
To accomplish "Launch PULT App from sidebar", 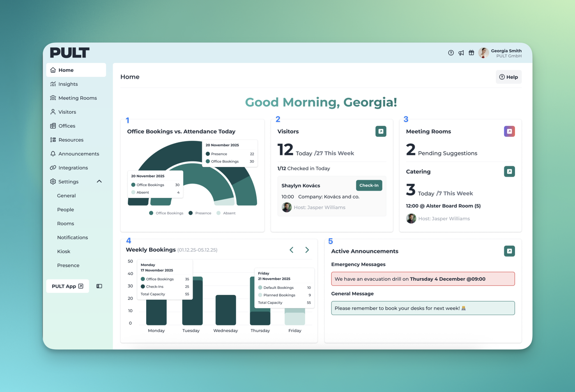I will click(x=67, y=286).
